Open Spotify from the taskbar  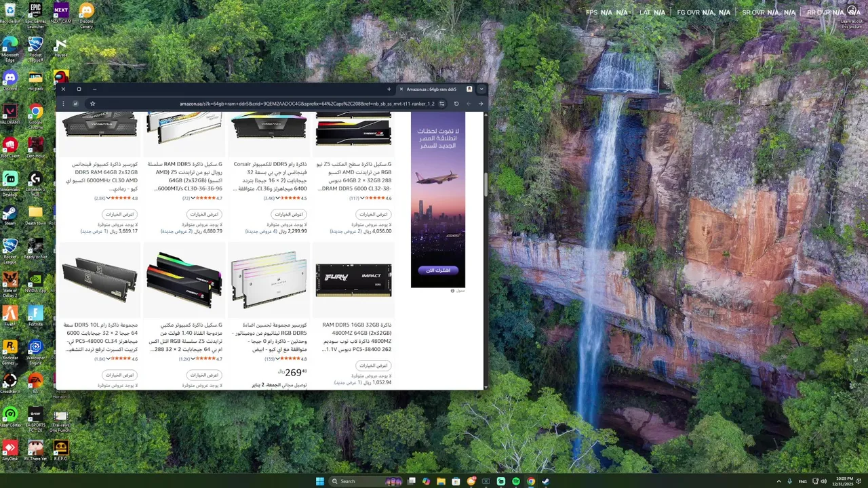click(x=516, y=481)
